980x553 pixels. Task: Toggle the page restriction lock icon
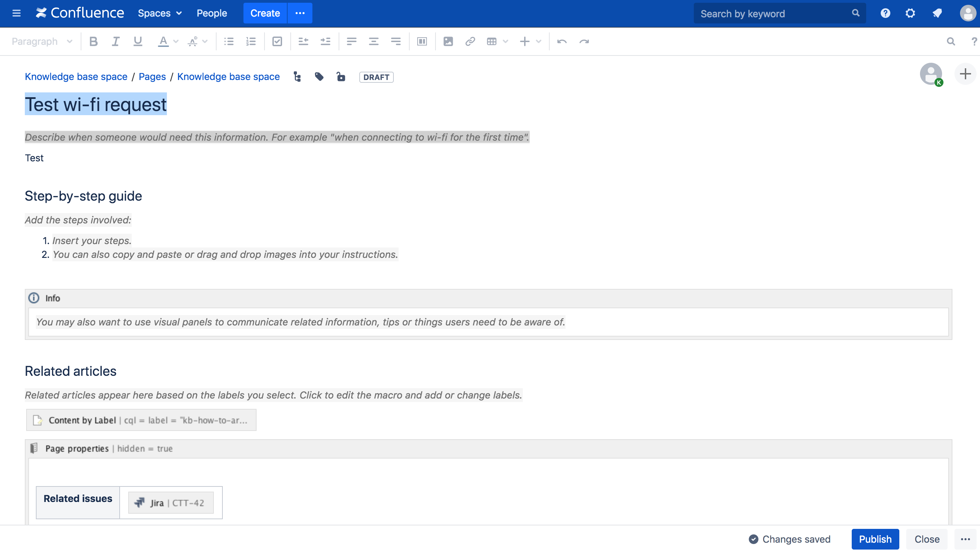click(x=341, y=77)
